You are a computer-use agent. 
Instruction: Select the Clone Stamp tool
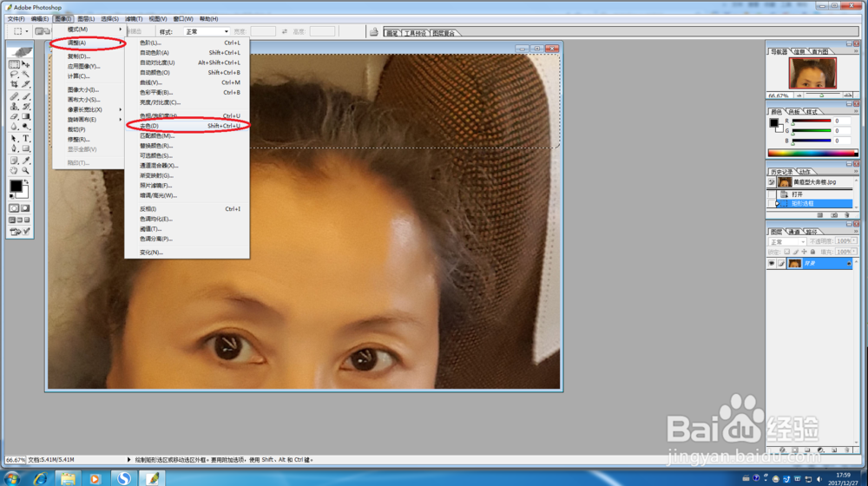14,106
